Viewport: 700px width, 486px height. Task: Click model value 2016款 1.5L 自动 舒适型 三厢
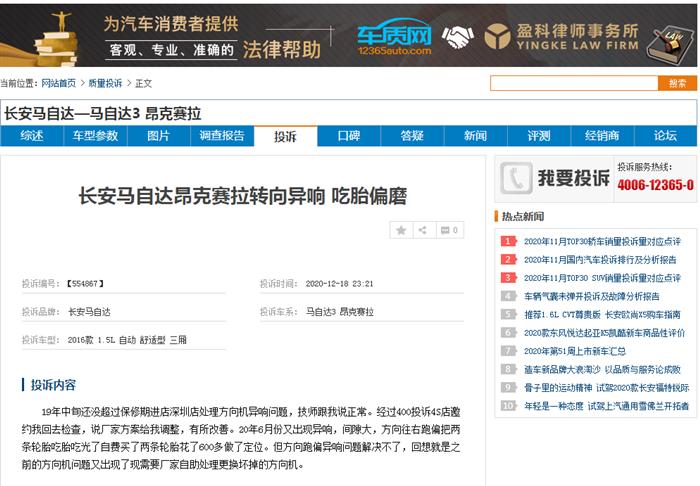coord(127,340)
